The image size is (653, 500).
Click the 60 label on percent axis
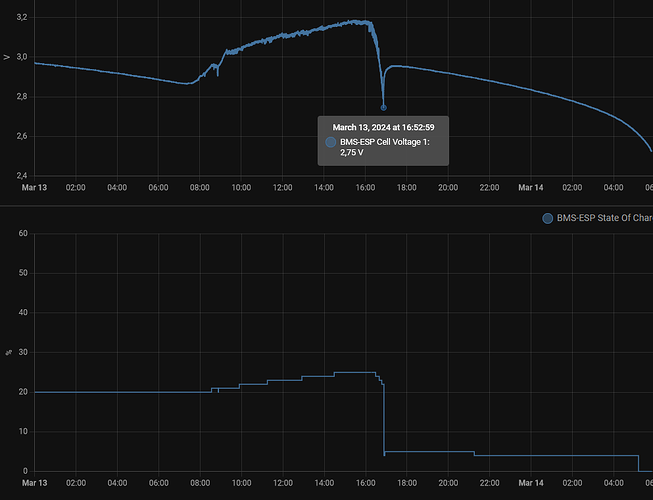tap(23, 233)
